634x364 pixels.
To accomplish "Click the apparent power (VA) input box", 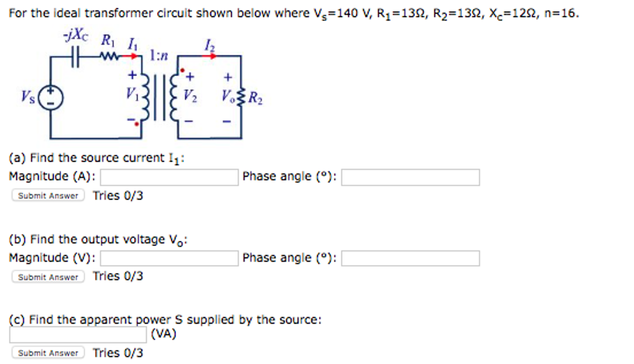I will click(x=77, y=334).
